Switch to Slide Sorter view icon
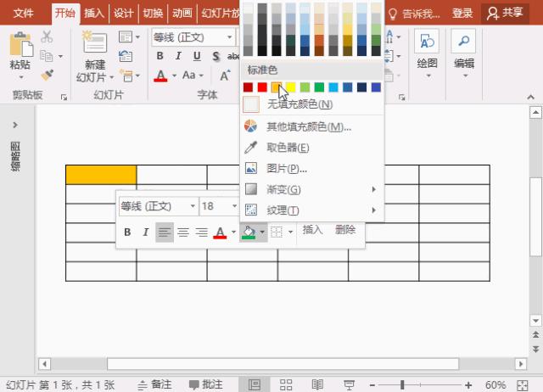This screenshot has width=543, height=392. [x=286, y=384]
